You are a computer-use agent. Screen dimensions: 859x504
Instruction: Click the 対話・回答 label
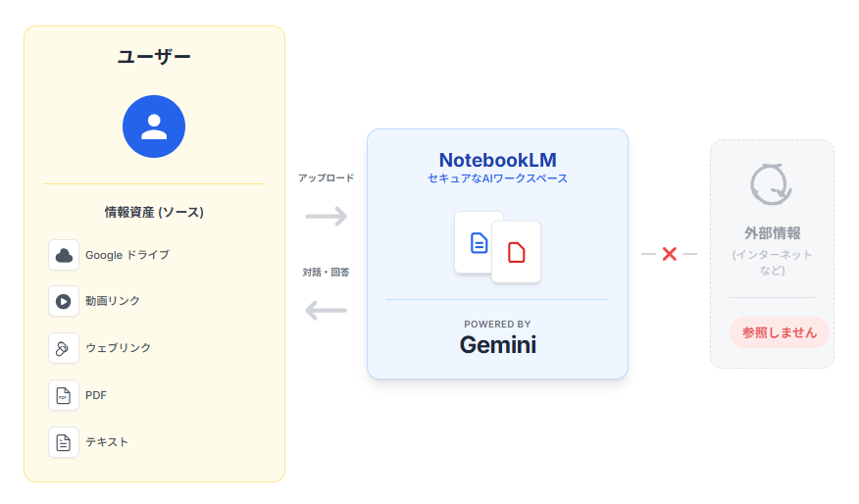click(326, 273)
